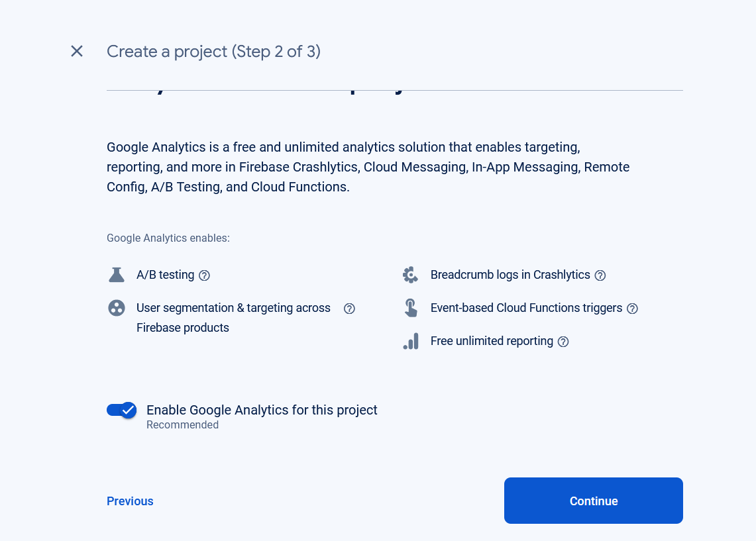Click the 'Free unlimited reporting' text

[x=492, y=341]
